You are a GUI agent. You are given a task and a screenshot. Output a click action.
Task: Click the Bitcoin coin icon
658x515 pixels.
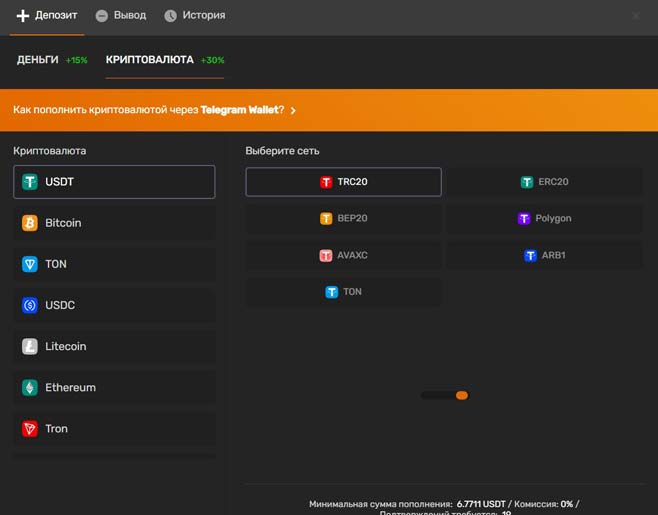pos(30,223)
